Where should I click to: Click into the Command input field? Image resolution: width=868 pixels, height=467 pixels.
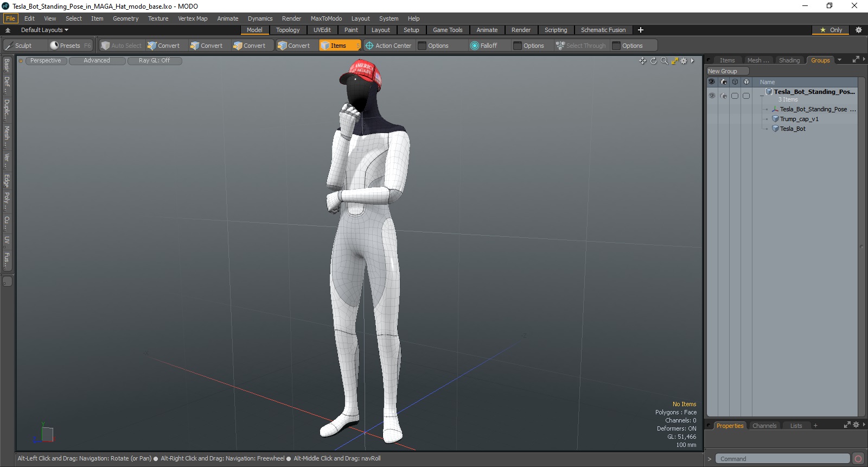pos(782,459)
